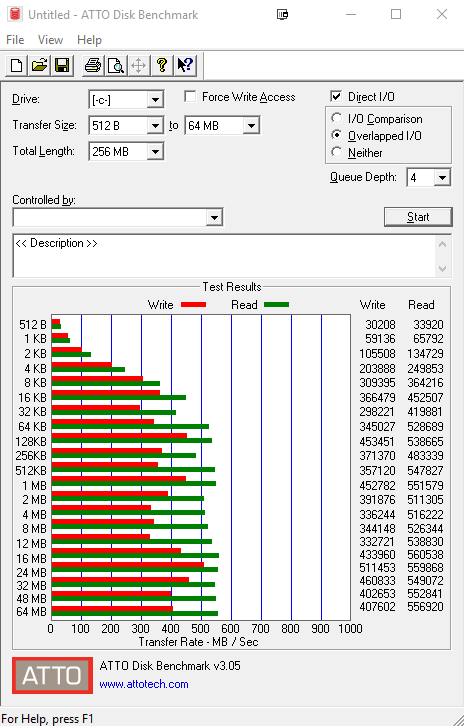Start the benchmark with Start button

click(418, 217)
